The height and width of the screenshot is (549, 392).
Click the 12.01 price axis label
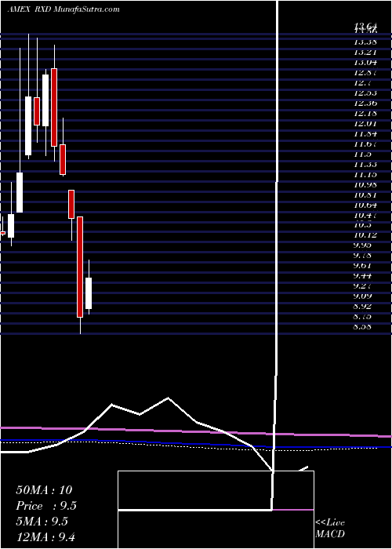click(366, 124)
